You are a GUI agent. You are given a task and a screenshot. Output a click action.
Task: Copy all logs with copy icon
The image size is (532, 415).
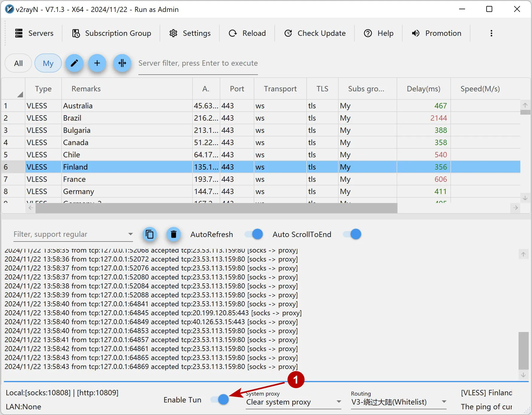149,234
